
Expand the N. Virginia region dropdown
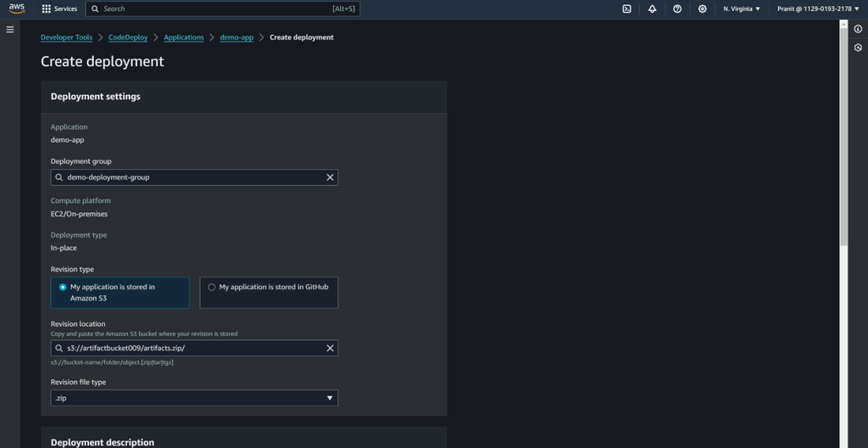tap(742, 8)
